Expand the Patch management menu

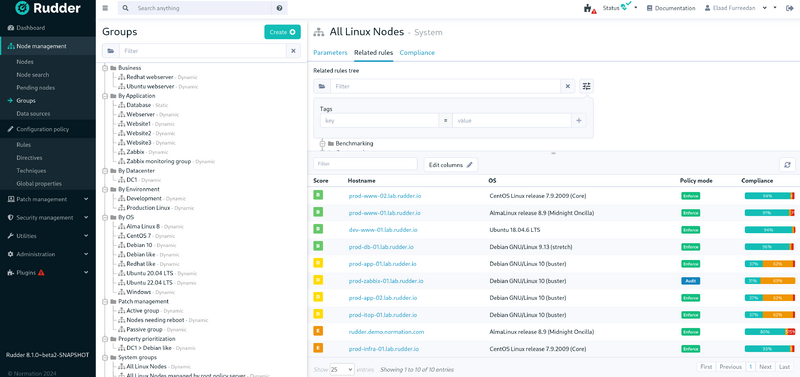(x=47, y=199)
